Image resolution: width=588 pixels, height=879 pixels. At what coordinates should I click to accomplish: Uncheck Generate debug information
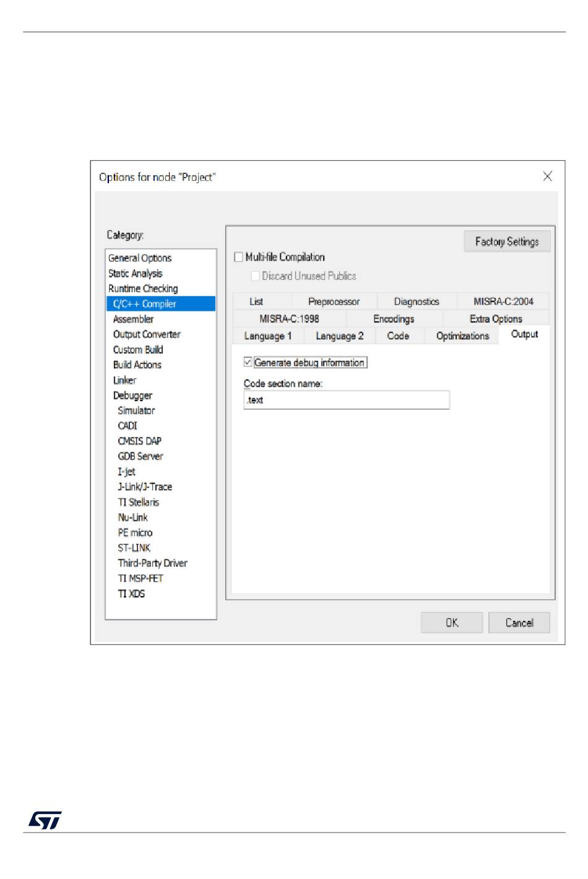point(248,362)
